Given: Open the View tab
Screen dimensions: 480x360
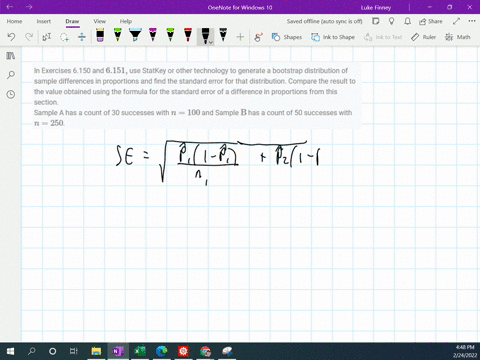Looking at the screenshot, I should point(99,21).
